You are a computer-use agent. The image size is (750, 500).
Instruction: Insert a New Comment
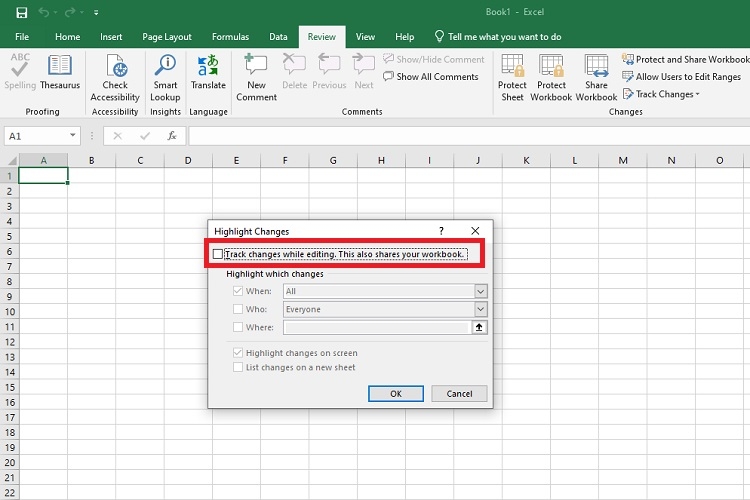pos(256,74)
